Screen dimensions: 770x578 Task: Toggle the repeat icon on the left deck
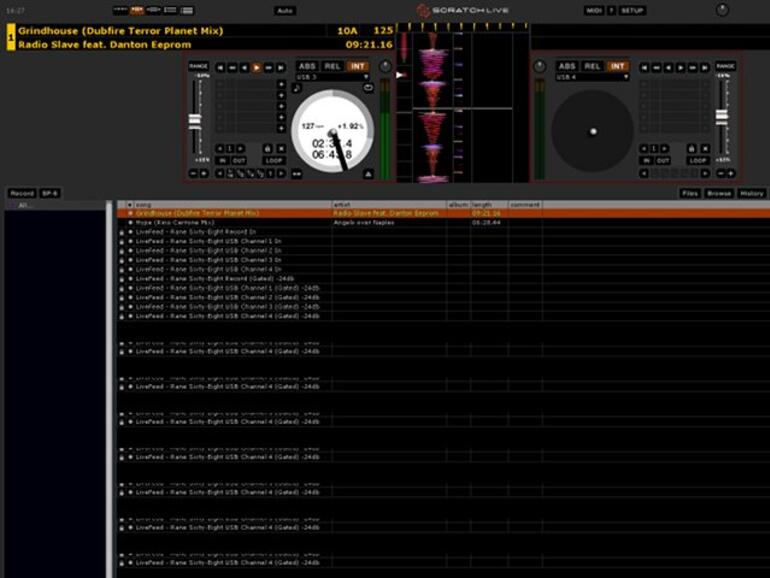coord(368,88)
